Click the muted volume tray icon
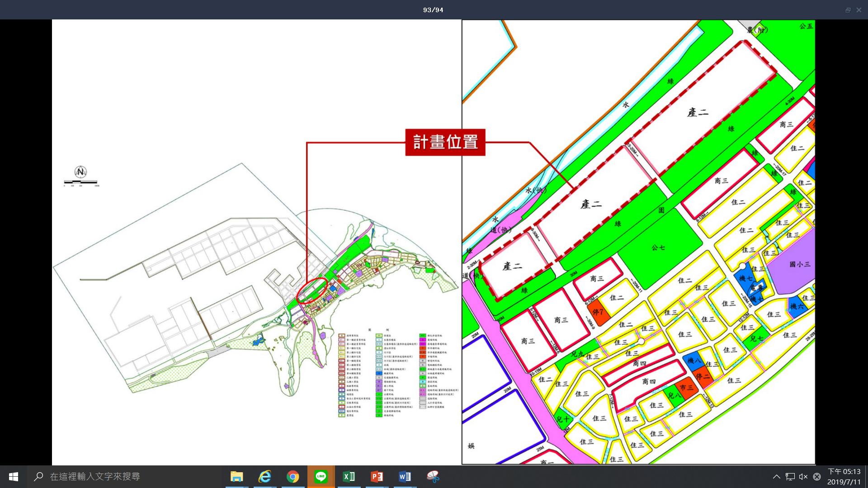Screen dimensions: 868x488 tap(803, 477)
